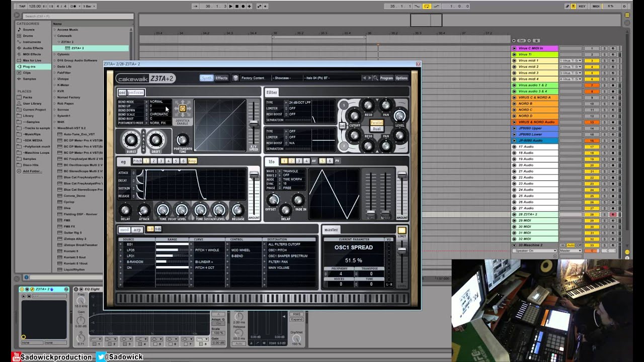Select Clips category in browser
Viewport: 644px width, 362px height.
pyautogui.click(x=27, y=72)
